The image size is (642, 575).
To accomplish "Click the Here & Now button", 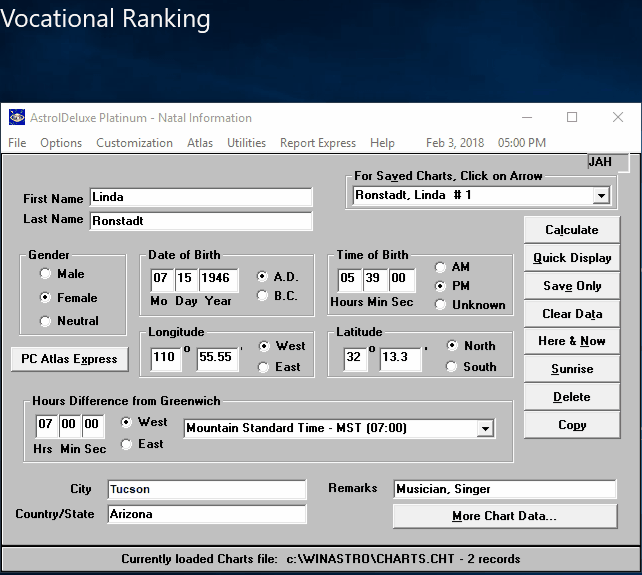I will (x=572, y=341).
